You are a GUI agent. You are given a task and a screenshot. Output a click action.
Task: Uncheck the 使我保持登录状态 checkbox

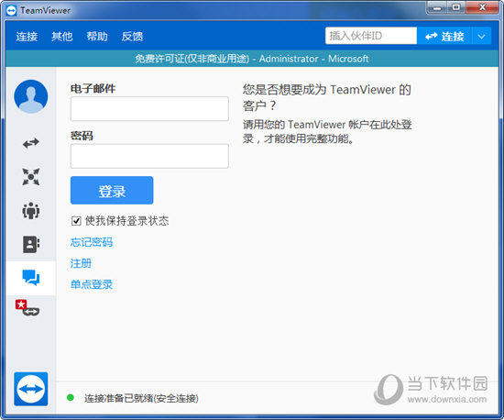point(76,221)
